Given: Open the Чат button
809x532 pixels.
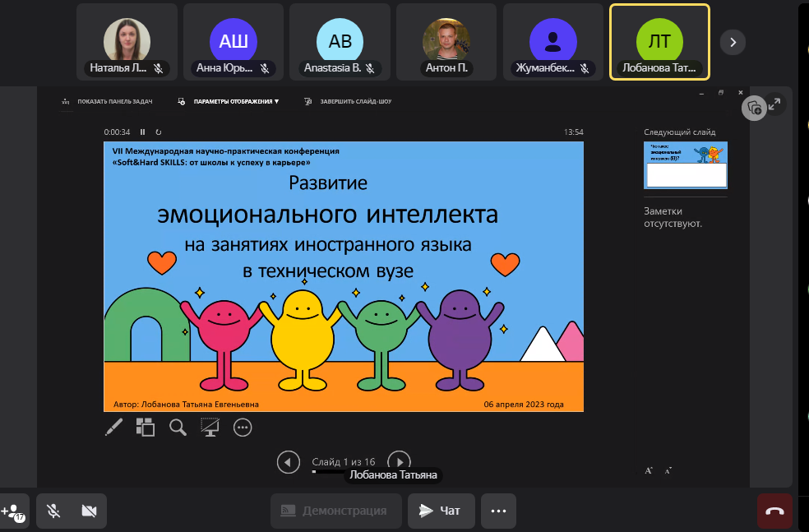Looking at the screenshot, I should pos(441,511).
